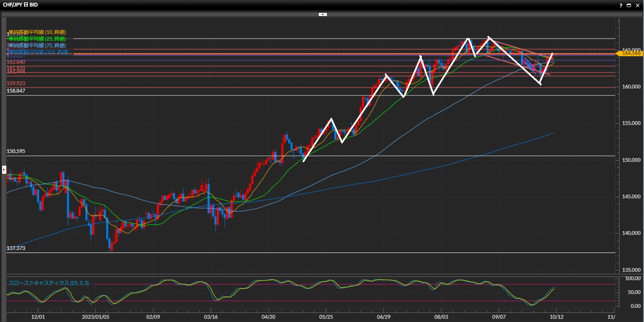
Task: Click the red 162.840 line label
Action: 16,62
